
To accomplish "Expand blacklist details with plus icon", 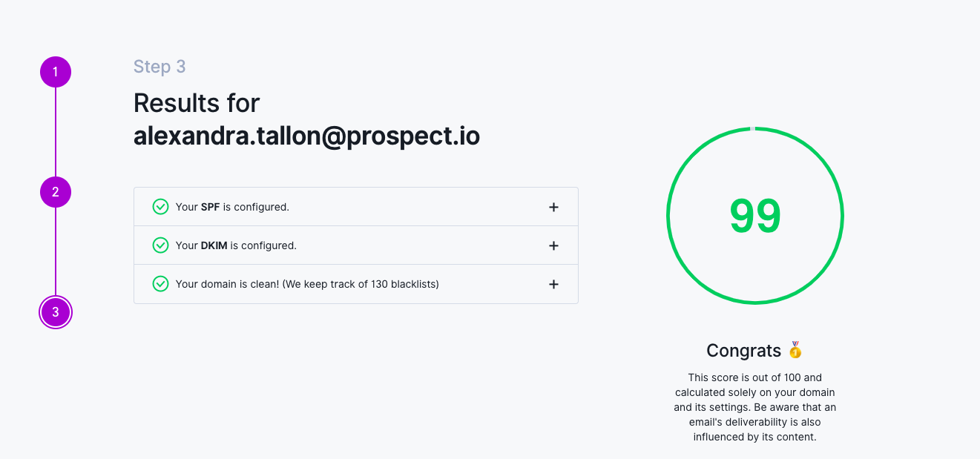I will (x=553, y=284).
